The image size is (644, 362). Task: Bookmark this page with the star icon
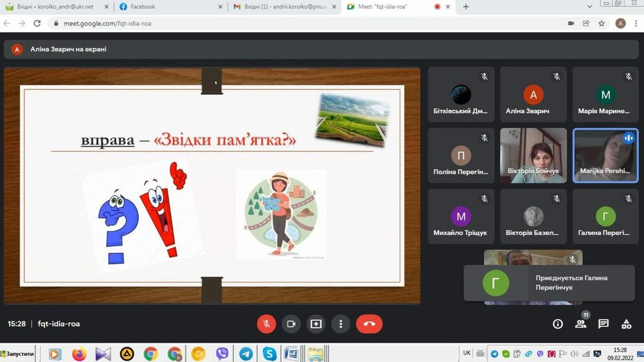(x=602, y=23)
